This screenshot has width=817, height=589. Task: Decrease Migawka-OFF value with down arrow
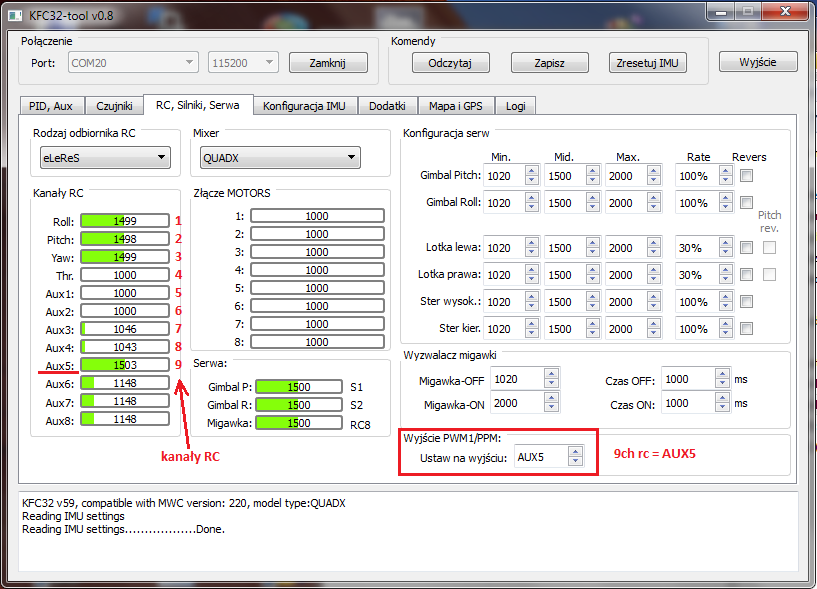(x=551, y=382)
